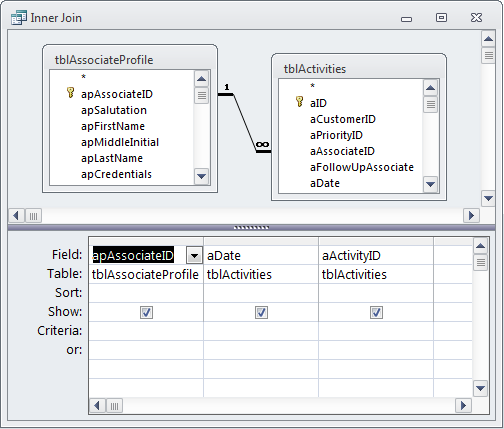Click down arrow in tblAssociateProfile field list
Image resolution: width=504 pixels, height=429 pixels.
coord(201,176)
